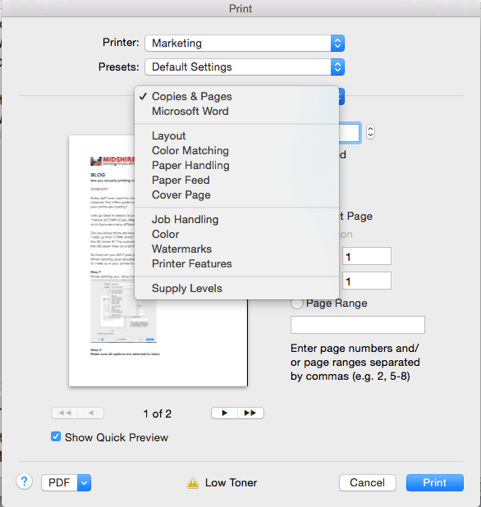Click the Low Toner warning icon
Screen dimensions: 481x507
click(193, 483)
